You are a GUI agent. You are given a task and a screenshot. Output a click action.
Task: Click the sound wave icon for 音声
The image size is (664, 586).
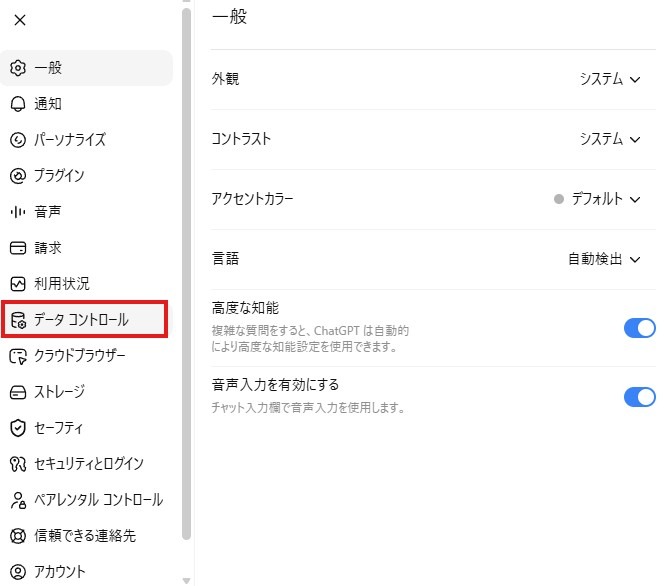[x=18, y=212]
